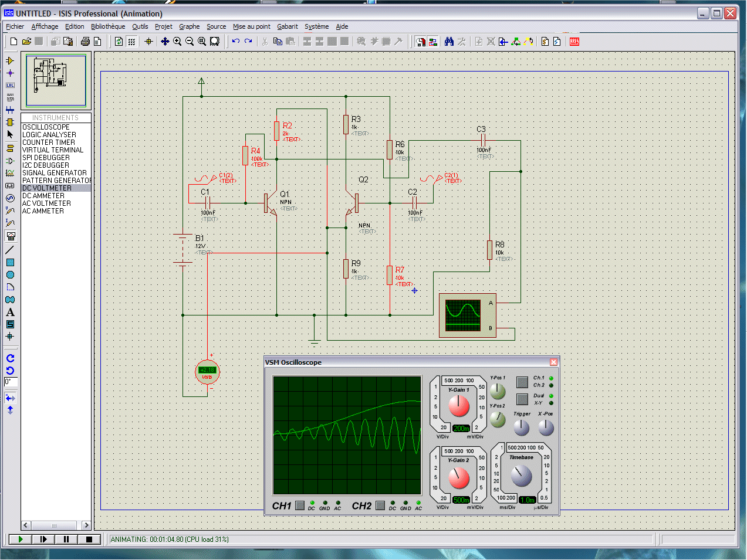Toggle the Dual/X-Y display mode switch
747x560 pixels.
click(x=522, y=399)
